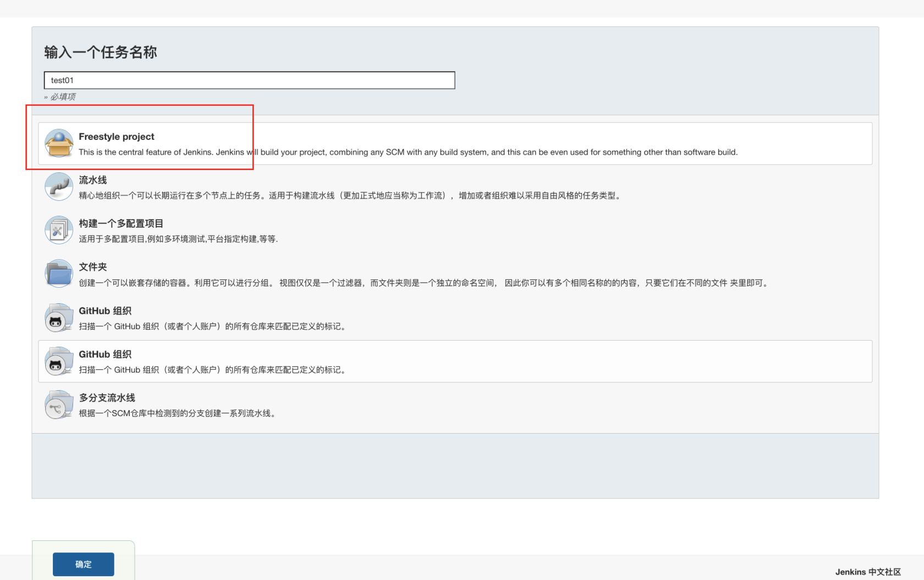Focus the task name field containing test01

coord(250,80)
